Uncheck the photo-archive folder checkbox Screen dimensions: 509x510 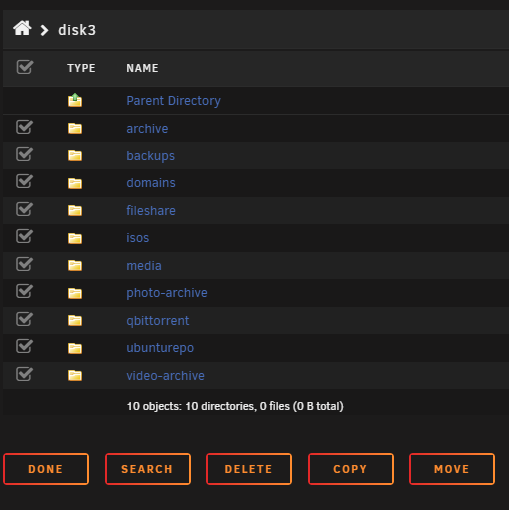click(24, 292)
